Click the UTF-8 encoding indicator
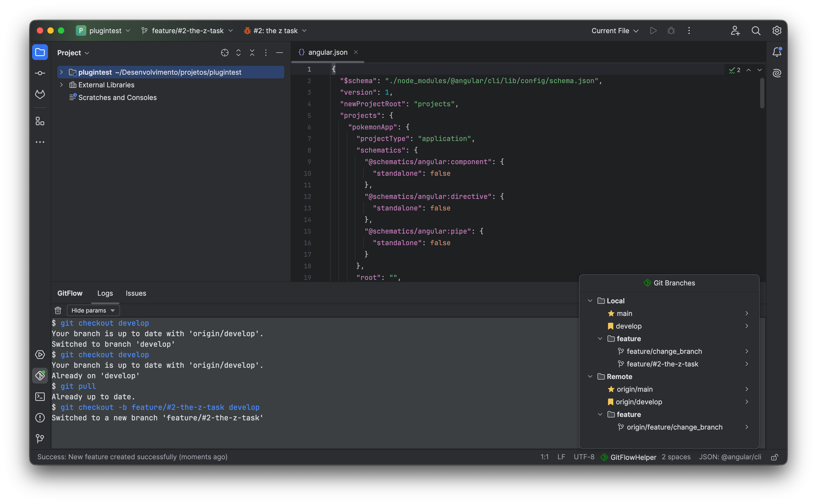The height and width of the screenshot is (504, 817). click(x=584, y=457)
